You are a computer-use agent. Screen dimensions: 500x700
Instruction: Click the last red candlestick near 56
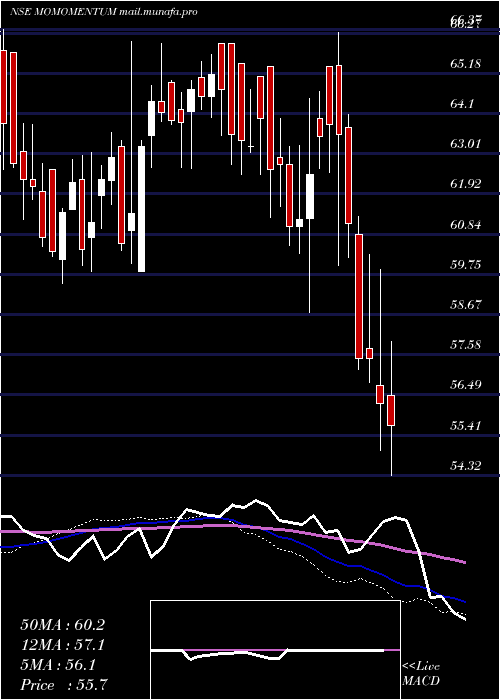point(391,410)
